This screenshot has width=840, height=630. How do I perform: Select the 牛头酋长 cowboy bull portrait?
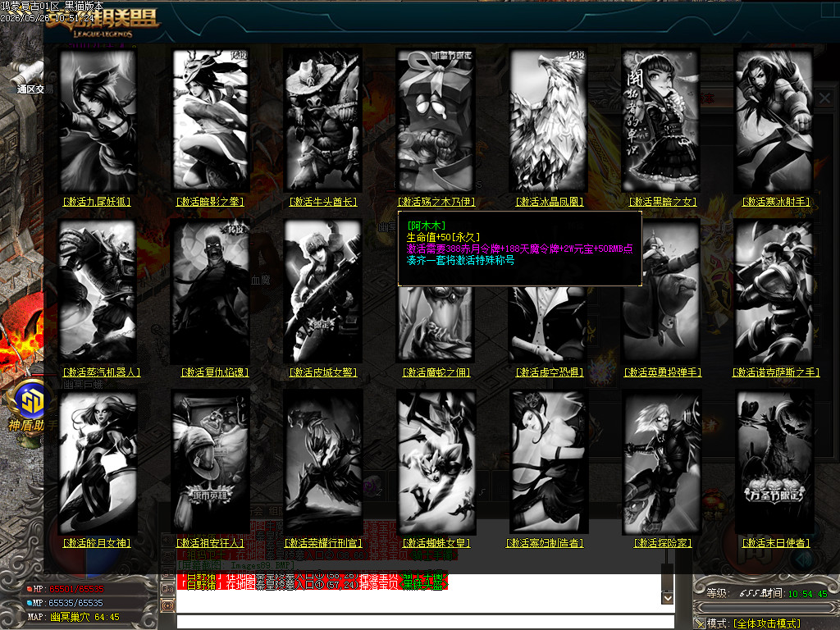tap(323, 121)
